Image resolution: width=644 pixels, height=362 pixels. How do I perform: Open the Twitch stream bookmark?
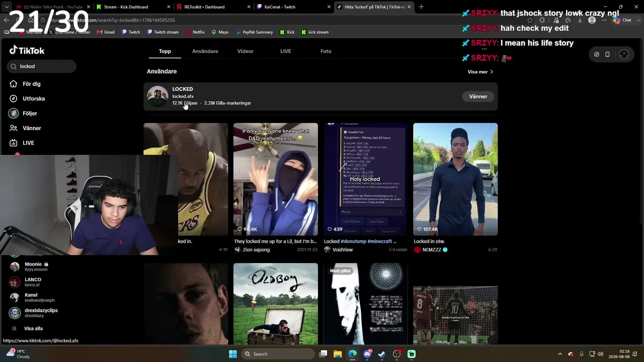(x=163, y=32)
